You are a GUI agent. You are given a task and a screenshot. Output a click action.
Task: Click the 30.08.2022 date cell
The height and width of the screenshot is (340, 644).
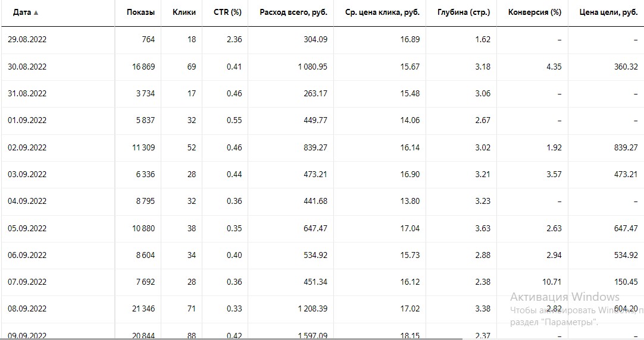(x=27, y=67)
